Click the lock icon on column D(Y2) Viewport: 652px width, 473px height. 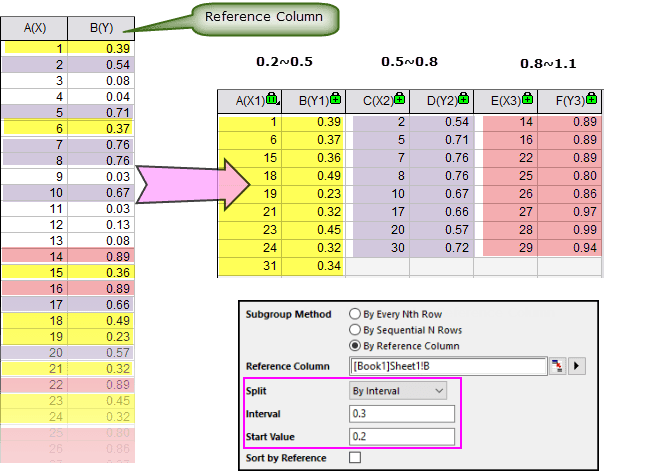click(x=464, y=99)
